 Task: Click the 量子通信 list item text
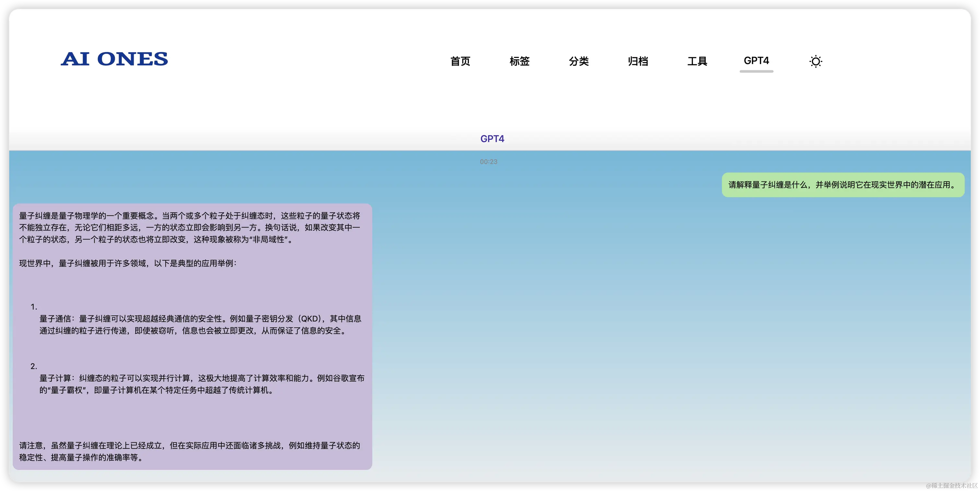[x=200, y=325]
